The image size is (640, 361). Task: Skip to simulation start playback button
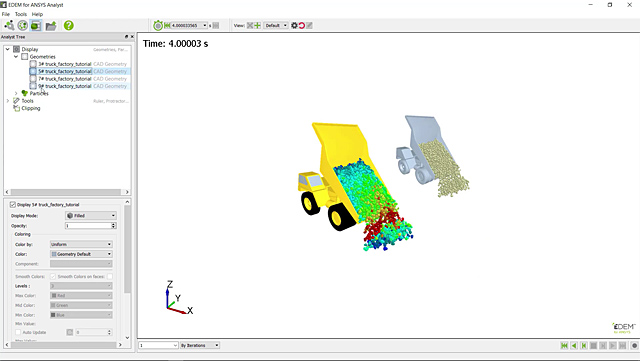[564, 345]
